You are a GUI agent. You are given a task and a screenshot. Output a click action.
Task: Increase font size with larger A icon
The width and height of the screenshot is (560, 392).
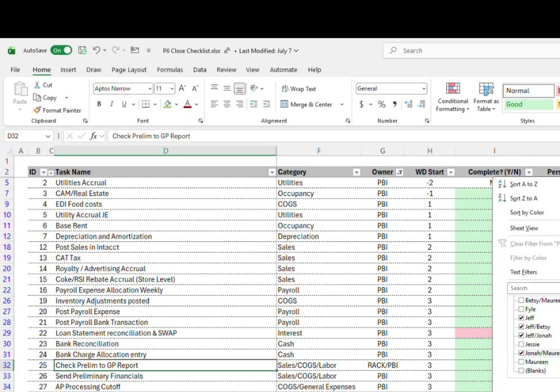pyautogui.click(x=182, y=88)
